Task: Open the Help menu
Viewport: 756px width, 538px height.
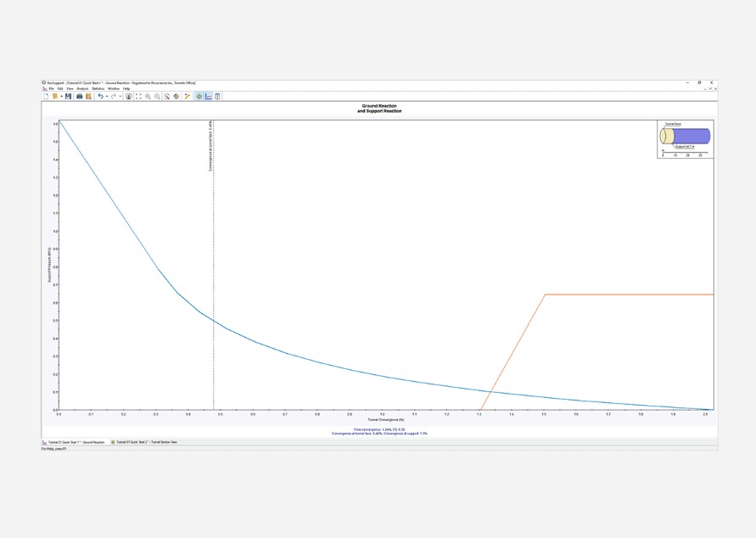Action: tap(126, 88)
